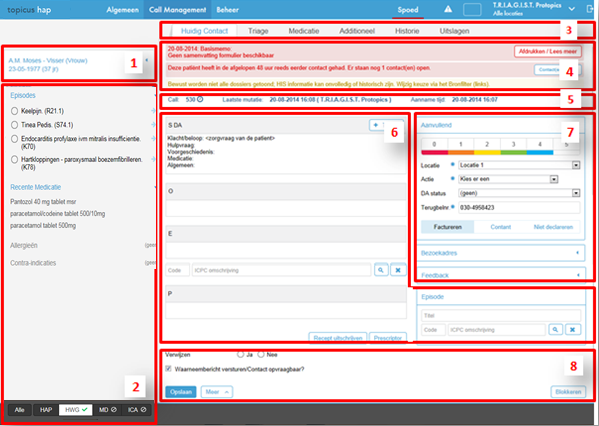Select the Ja radio for Verwijzen

(x=240, y=355)
